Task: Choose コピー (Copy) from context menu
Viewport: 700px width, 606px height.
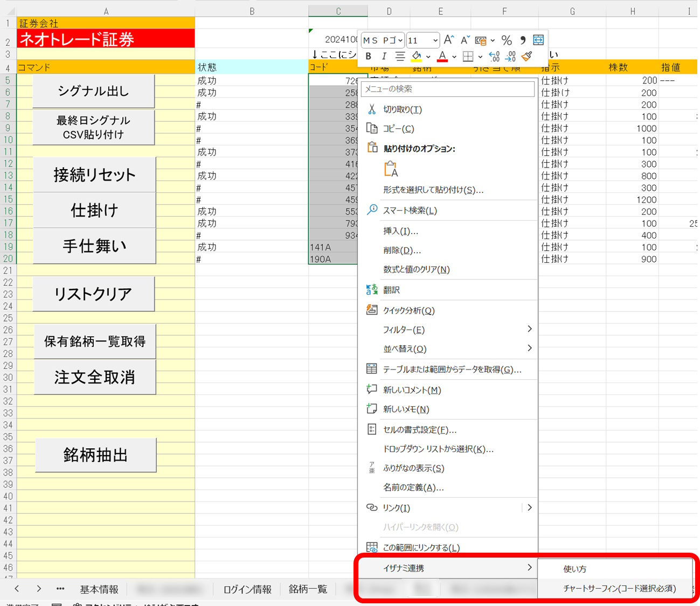Action: pyautogui.click(x=448, y=129)
